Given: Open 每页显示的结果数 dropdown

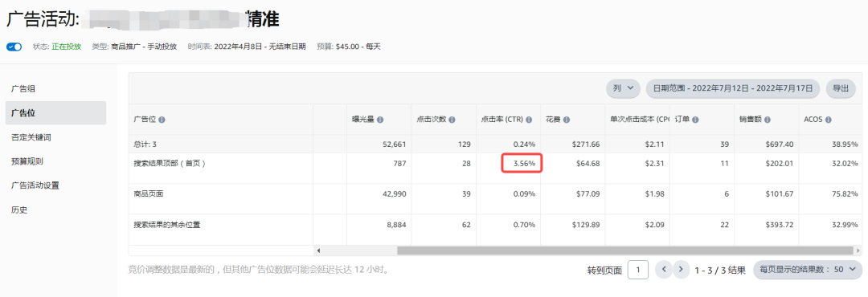Looking at the screenshot, I should click(x=808, y=270).
